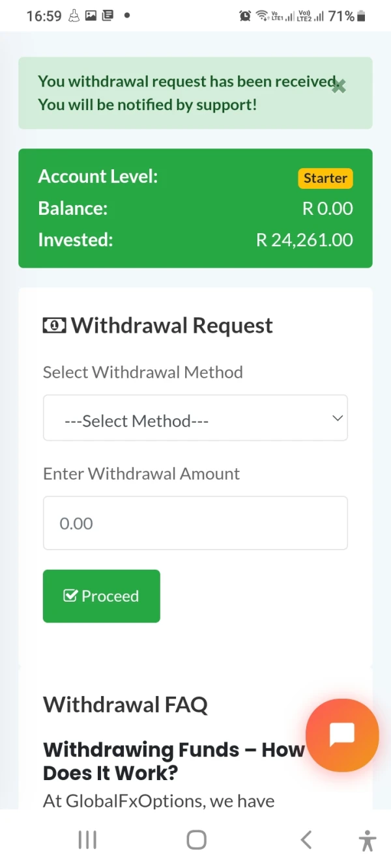Tap the Android back navigation arrow
The width and height of the screenshot is (391, 868).
[306, 840]
